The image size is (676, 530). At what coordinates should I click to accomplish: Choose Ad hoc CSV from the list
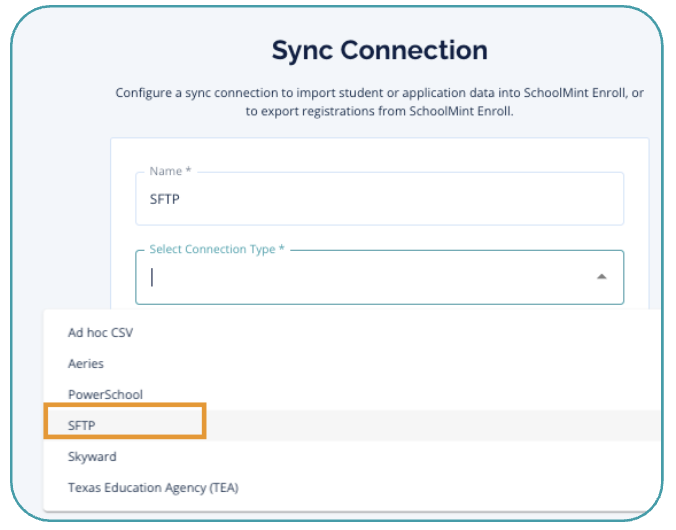tap(100, 333)
